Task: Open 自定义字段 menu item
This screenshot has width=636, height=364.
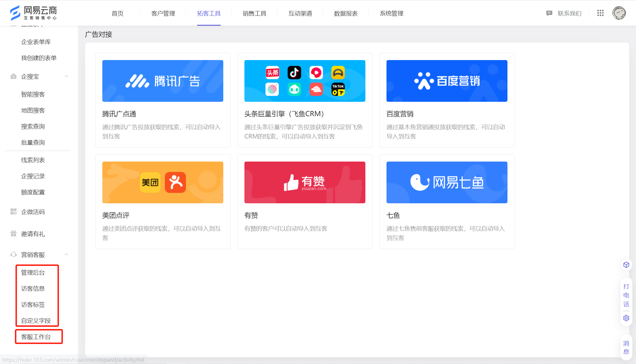Action: coord(36,321)
